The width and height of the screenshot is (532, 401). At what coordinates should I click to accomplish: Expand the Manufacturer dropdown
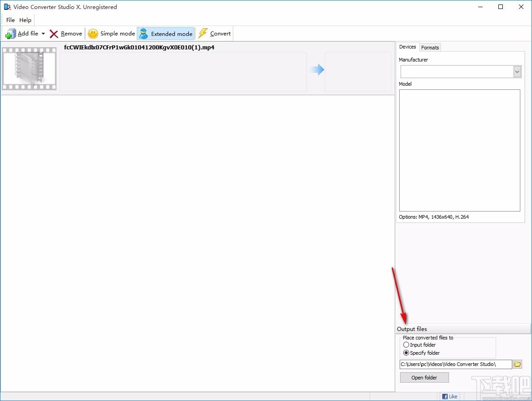(517, 72)
